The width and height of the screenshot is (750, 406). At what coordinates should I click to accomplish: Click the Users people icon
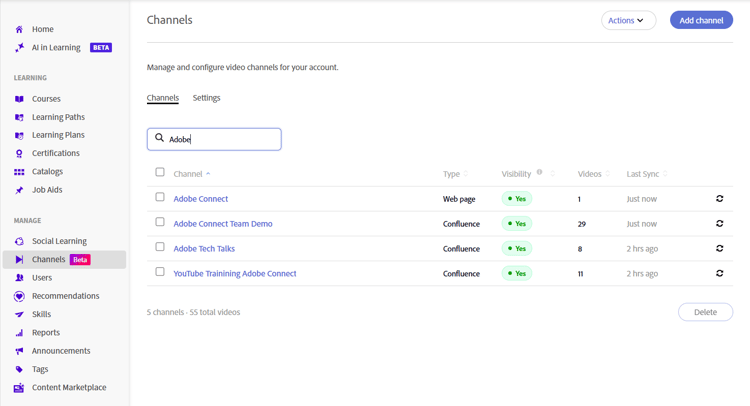click(x=19, y=277)
